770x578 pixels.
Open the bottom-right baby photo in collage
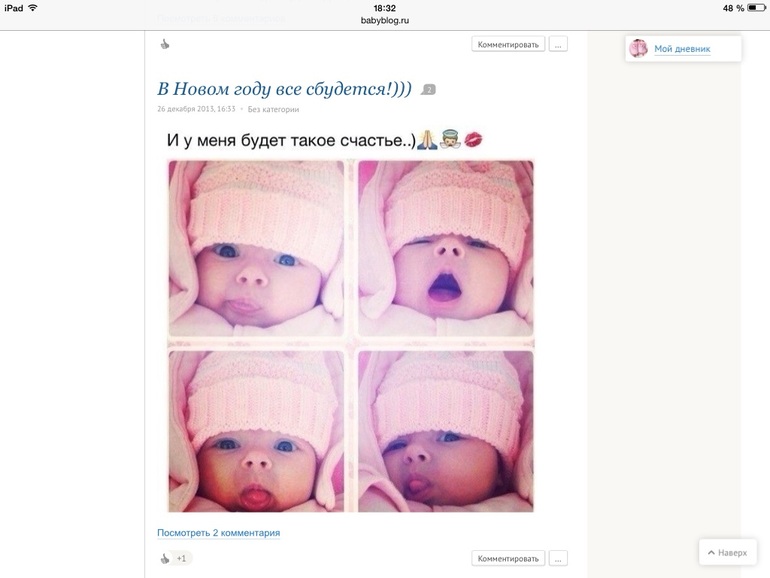pyautogui.click(x=446, y=431)
